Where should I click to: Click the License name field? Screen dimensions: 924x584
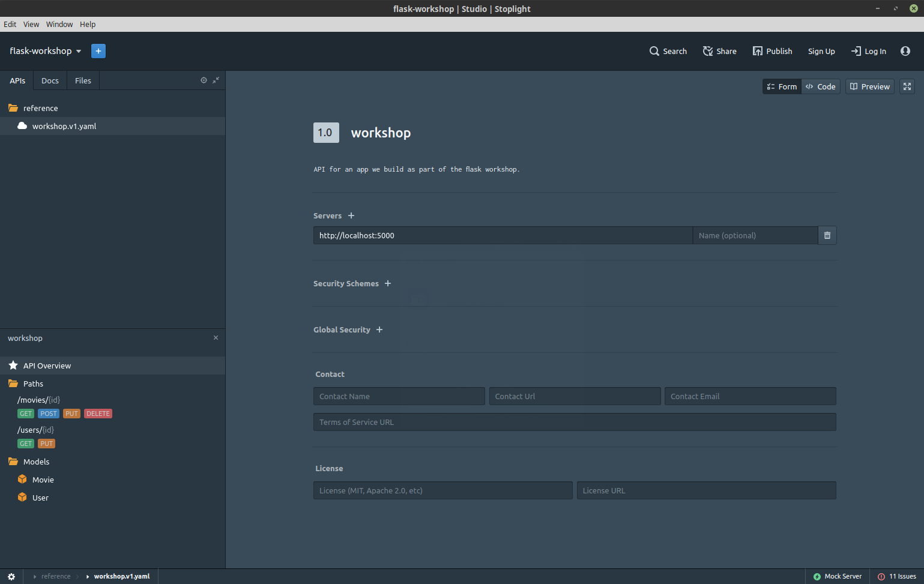pos(443,490)
